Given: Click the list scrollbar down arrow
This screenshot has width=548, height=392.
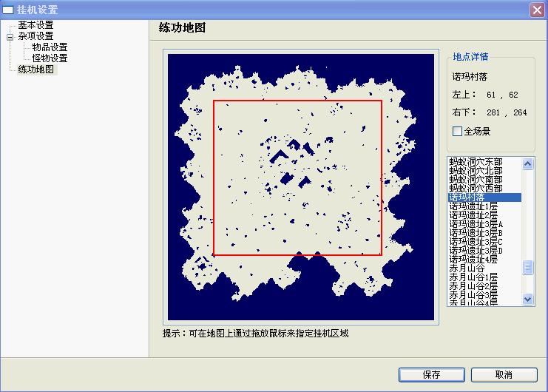Looking at the screenshot, I should click(x=528, y=300).
